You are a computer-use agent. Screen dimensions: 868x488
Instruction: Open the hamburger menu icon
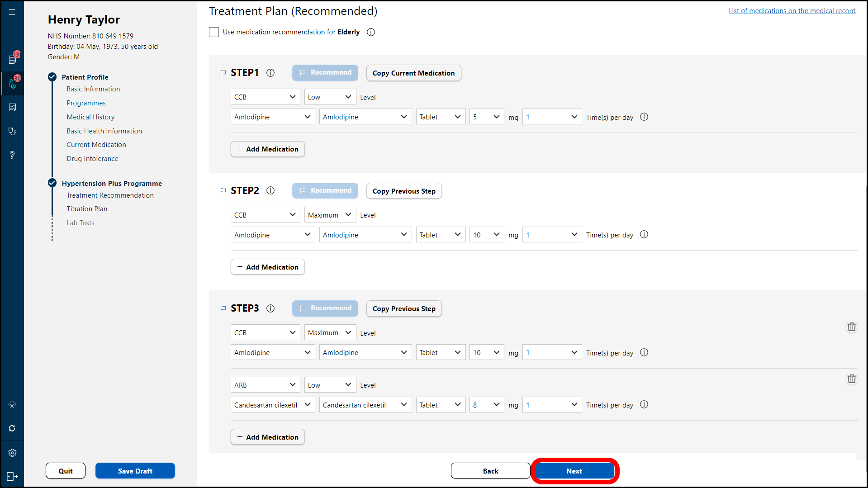pyautogui.click(x=12, y=12)
